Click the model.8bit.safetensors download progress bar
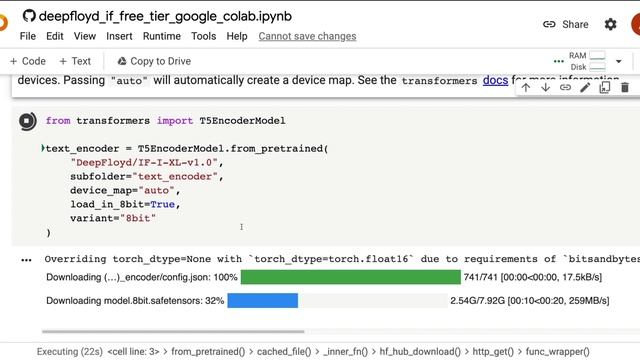 (x=337, y=301)
